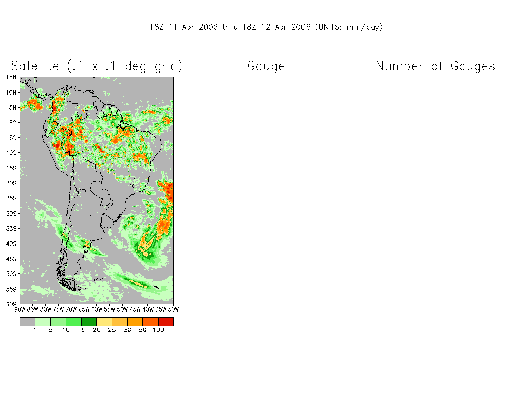Click the '45S' latitude label
This screenshot has width=532, height=405.
tap(11, 259)
